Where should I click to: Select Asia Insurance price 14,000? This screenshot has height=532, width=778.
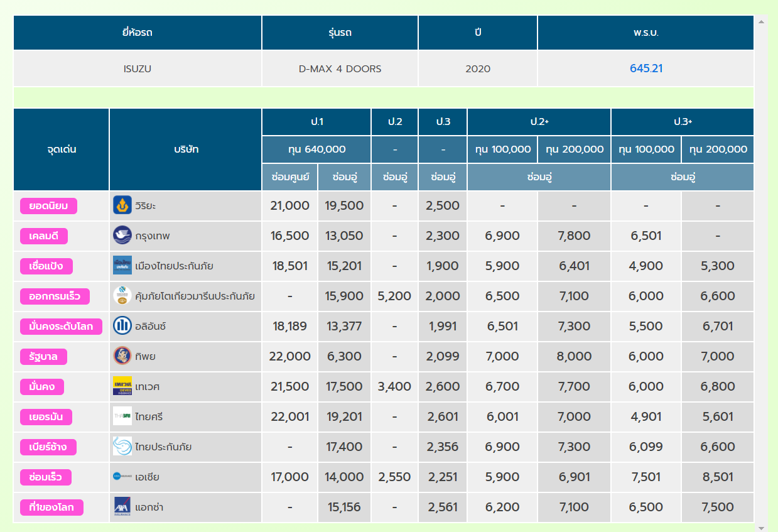coord(345,477)
